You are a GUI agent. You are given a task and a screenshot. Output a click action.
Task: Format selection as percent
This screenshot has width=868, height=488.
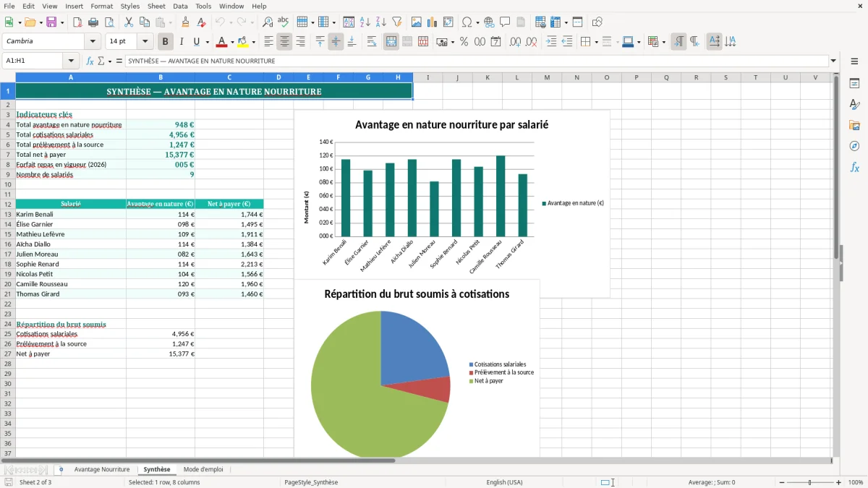tap(464, 42)
